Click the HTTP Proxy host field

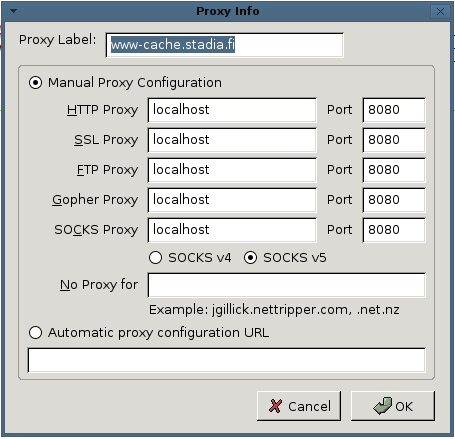[232, 110]
